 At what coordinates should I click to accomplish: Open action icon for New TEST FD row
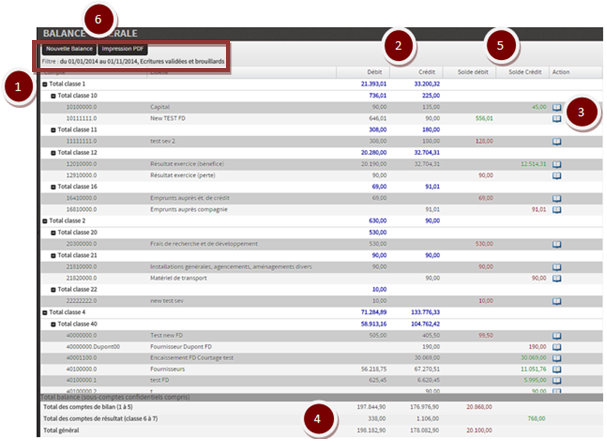pos(556,118)
